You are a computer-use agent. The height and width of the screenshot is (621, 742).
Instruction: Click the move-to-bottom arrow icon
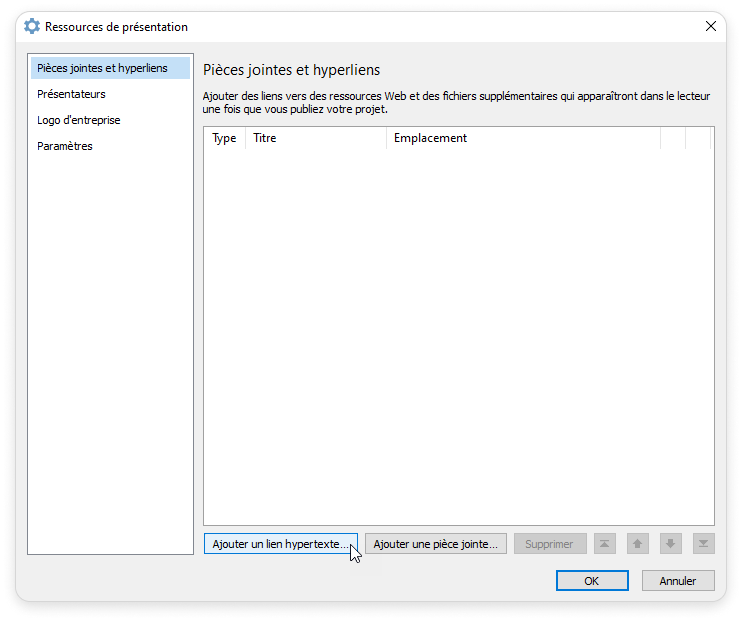[x=703, y=544]
